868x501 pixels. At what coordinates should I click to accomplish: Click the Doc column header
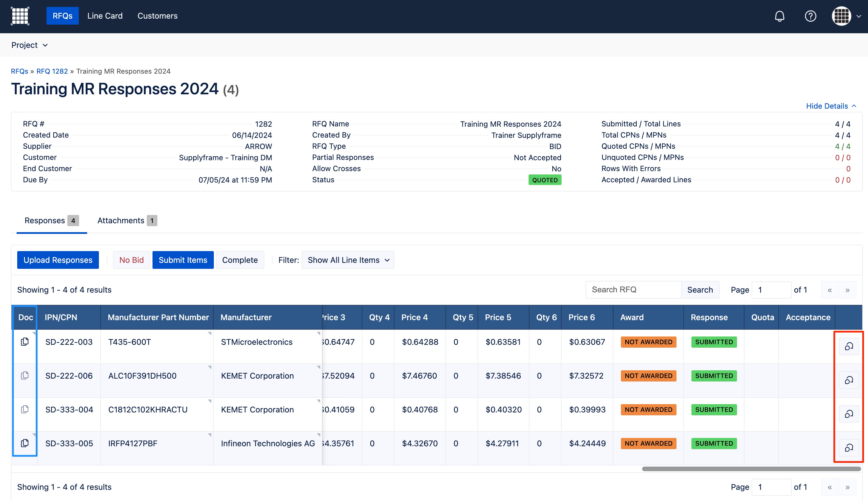(x=26, y=317)
